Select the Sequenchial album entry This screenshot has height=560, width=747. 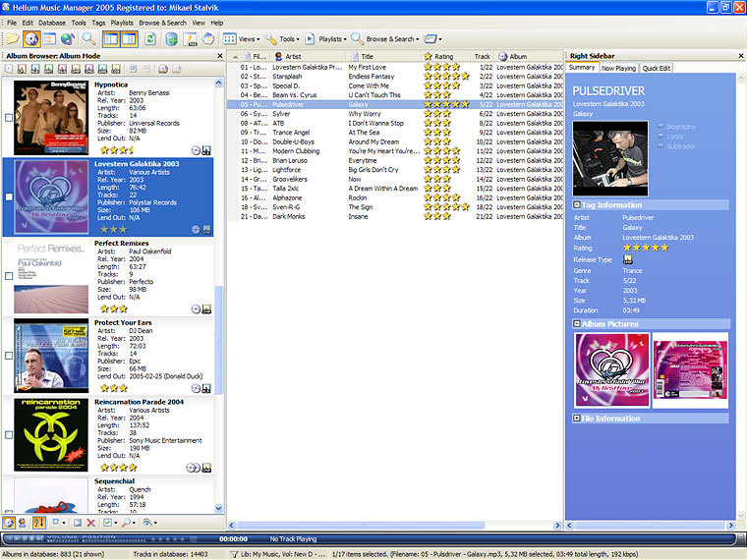coord(108,495)
